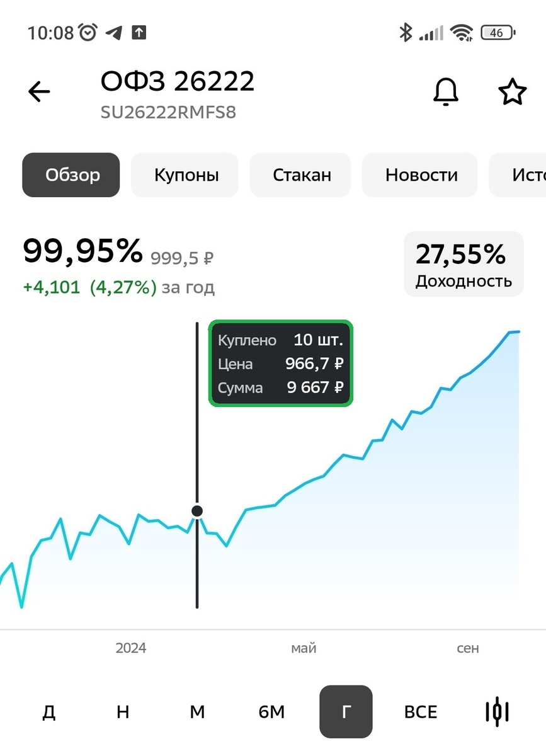The height and width of the screenshot is (756, 546).
Task: Select the Г year period
Action: coord(346,712)
